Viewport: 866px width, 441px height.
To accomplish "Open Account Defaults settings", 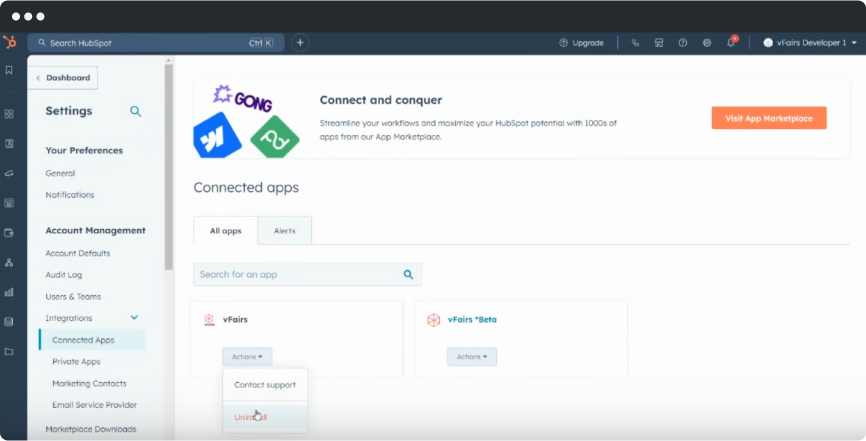I will click(77, 253).
